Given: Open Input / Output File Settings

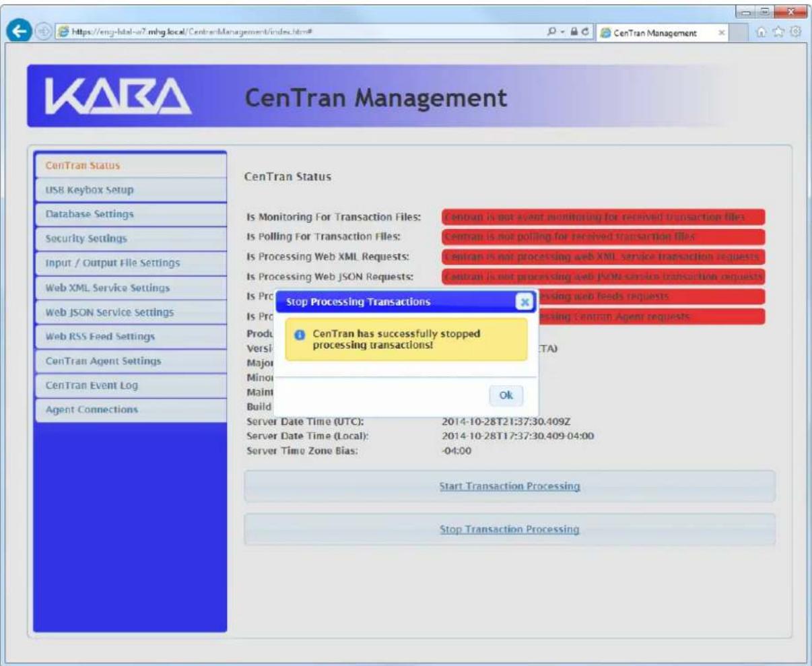Looking at the screenshot, I should 130,263.
